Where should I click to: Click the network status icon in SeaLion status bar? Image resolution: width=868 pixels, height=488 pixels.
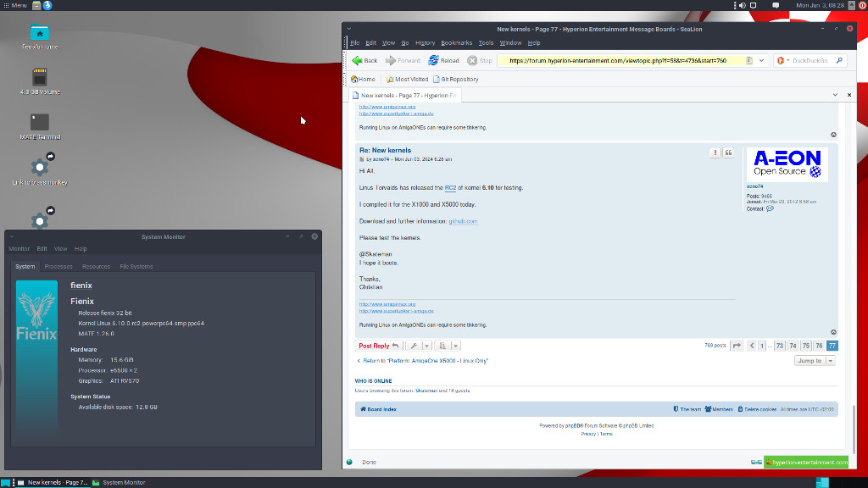(x=756, y=462)
